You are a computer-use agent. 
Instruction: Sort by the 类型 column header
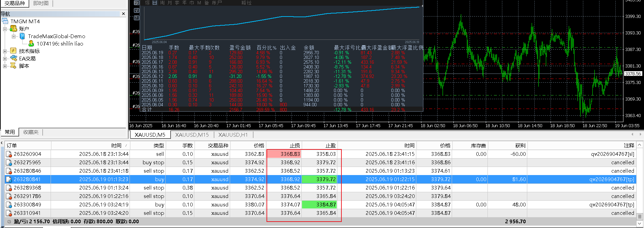148,145
